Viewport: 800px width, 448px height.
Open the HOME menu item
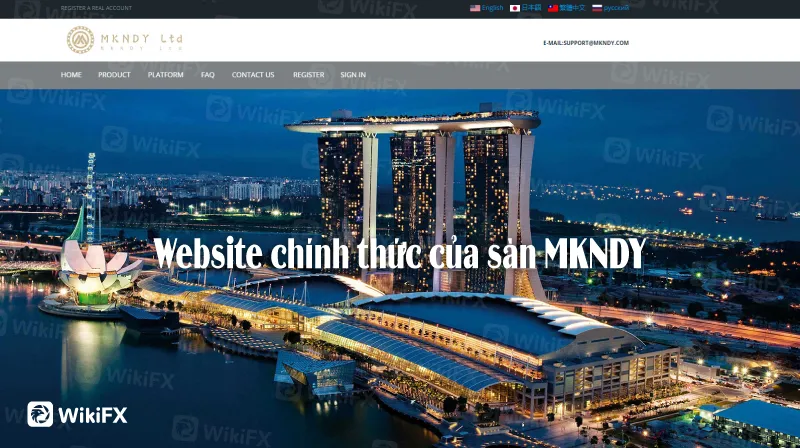click(x=71, y=74)
